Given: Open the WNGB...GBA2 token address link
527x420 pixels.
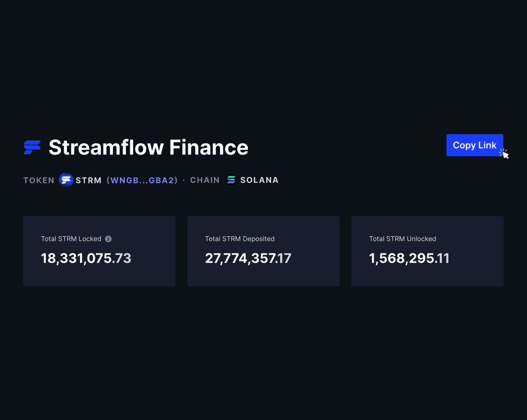Looking at the screenshot, I should [143, 180].
